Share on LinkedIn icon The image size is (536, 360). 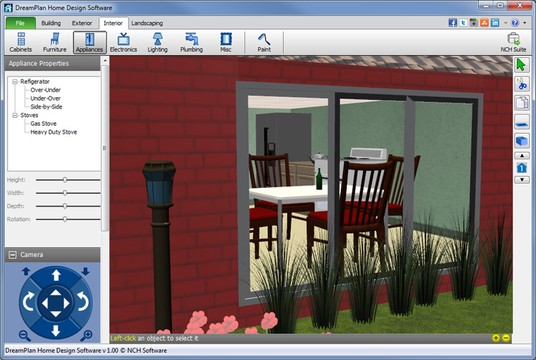(495, 23)
